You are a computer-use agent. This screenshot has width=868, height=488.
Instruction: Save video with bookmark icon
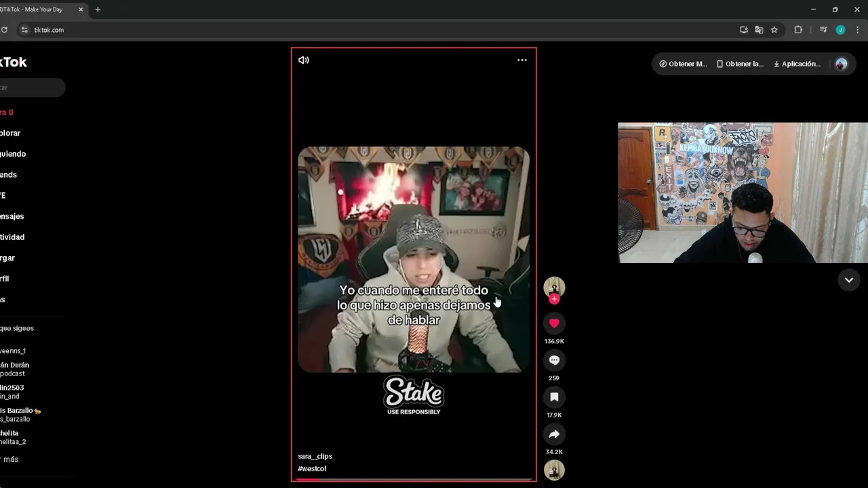(554, 397)
